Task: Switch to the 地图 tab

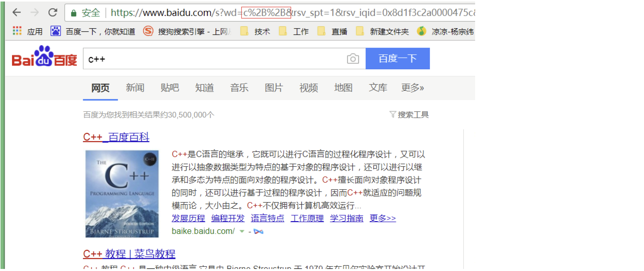Action: pos(343,88)
